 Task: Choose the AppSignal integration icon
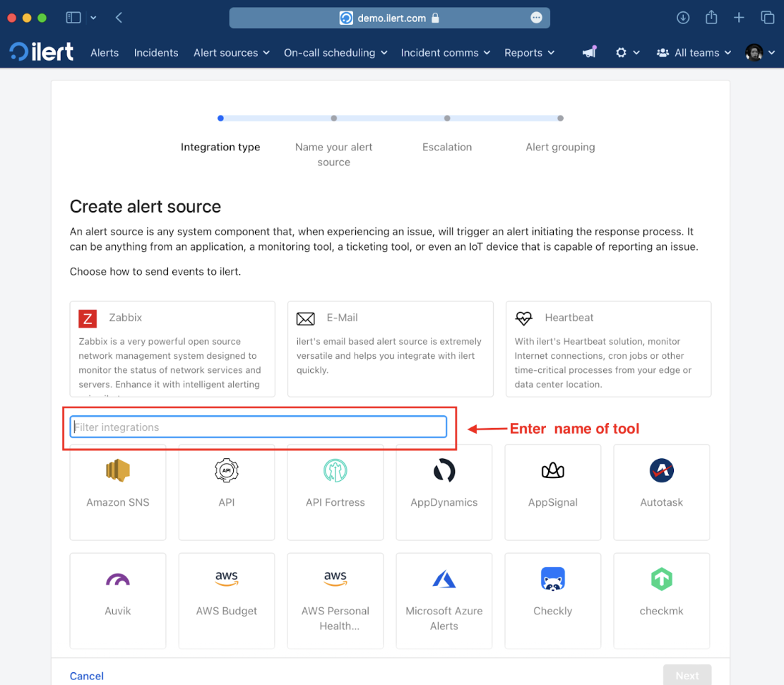552,470
